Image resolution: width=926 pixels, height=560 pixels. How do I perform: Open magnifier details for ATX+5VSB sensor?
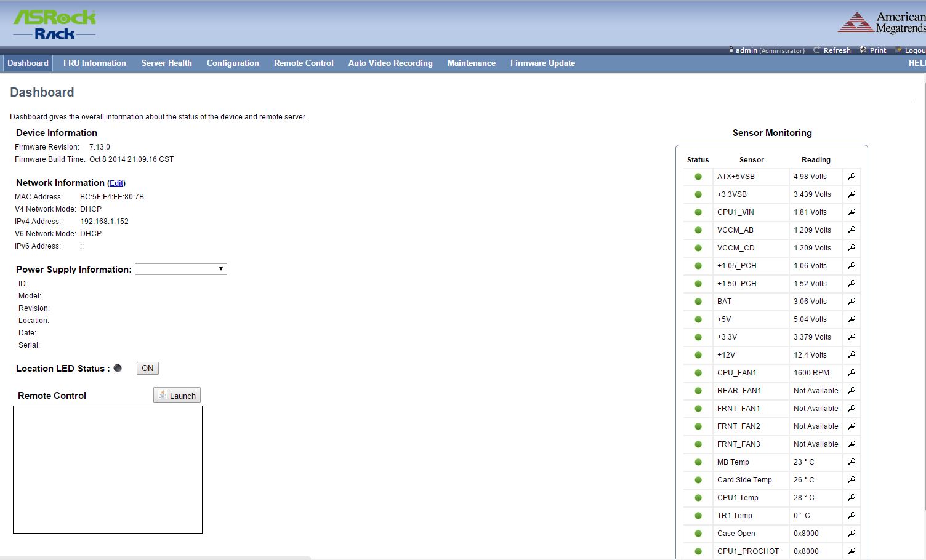coord(852,177)
